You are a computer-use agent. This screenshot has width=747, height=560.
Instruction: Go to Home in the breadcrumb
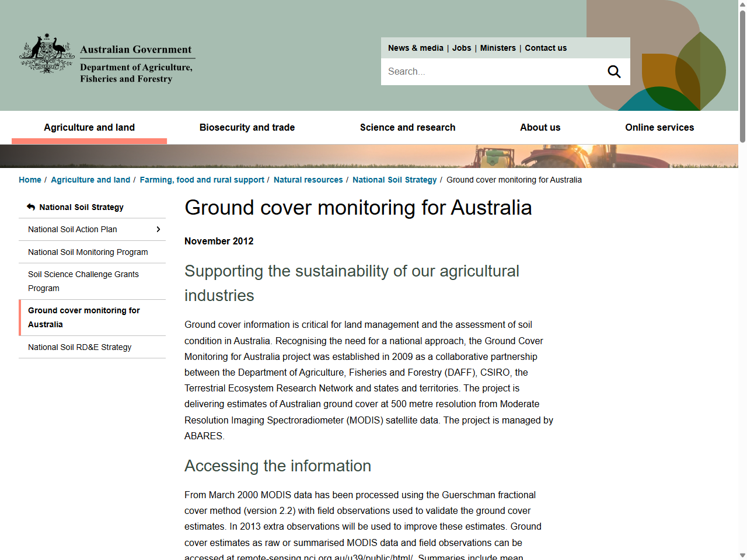(x=30, y=180)
